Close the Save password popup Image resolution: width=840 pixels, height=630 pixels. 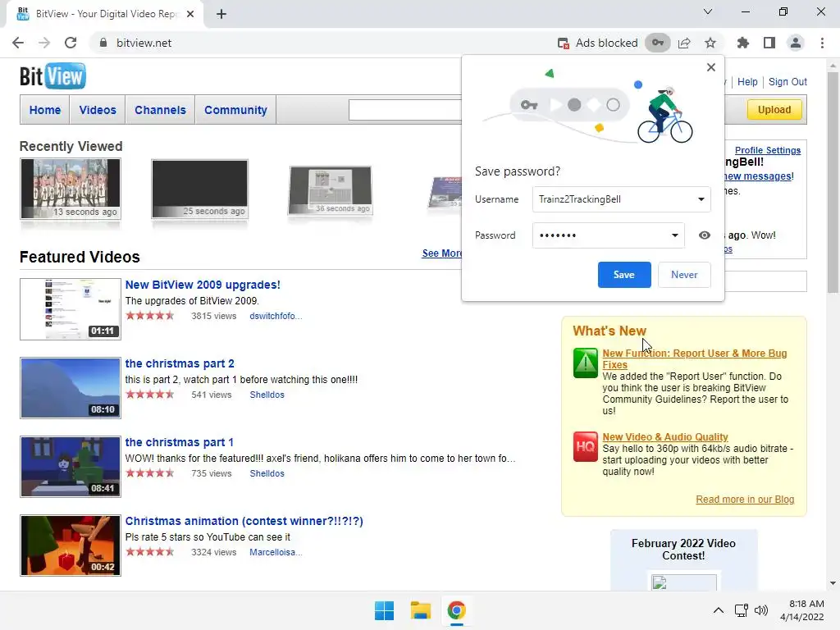pyautogui.click(x=711, y=67)
